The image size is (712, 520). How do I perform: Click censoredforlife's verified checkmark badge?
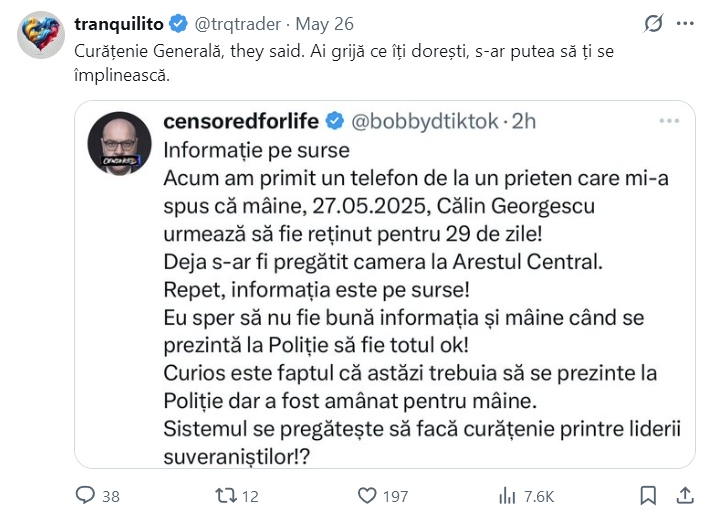coord(333,122)
